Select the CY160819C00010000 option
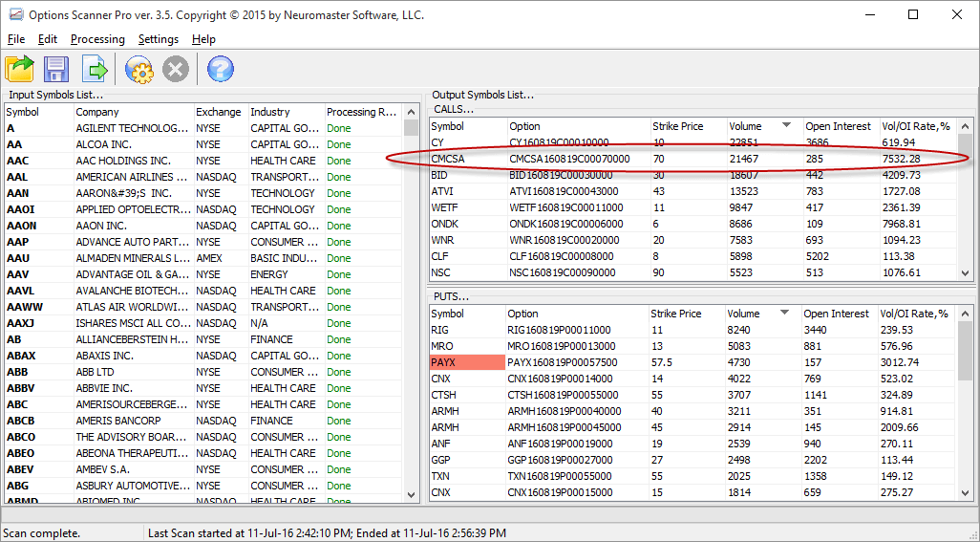Screen dimensions: 980x542 (559, 142)
